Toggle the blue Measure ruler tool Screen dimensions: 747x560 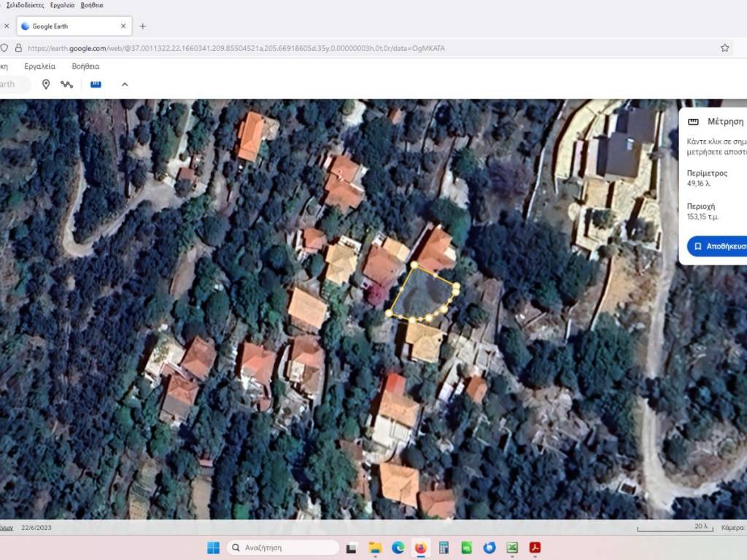click(x=96, y=85)
